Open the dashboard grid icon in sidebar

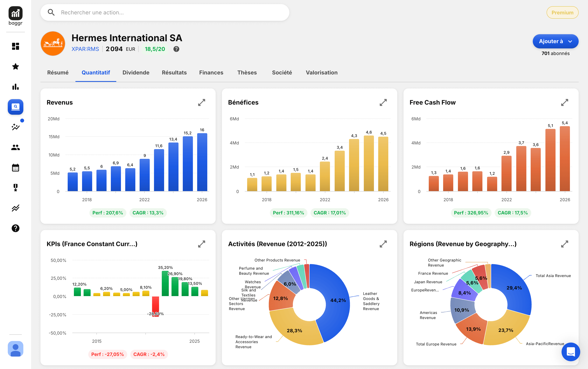[15, 46]
